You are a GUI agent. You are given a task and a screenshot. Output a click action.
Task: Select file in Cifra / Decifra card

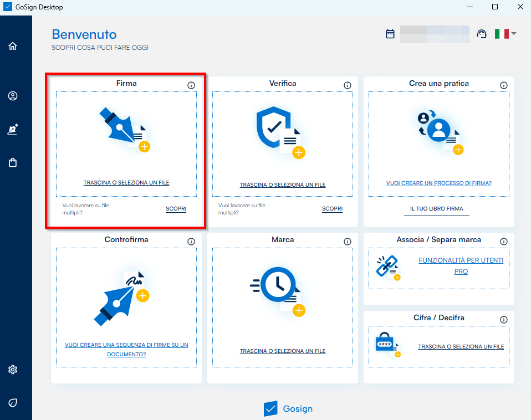coord(461,347)
